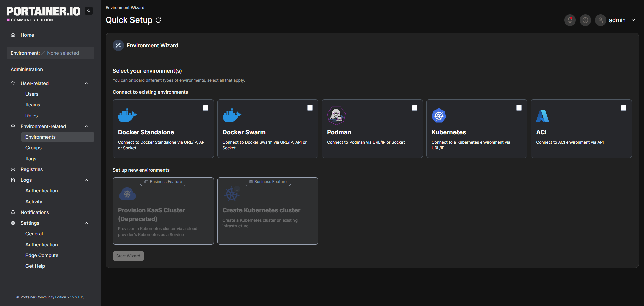Click the User-related people icon
The image size is (644, 306).
tap(13, 83)
